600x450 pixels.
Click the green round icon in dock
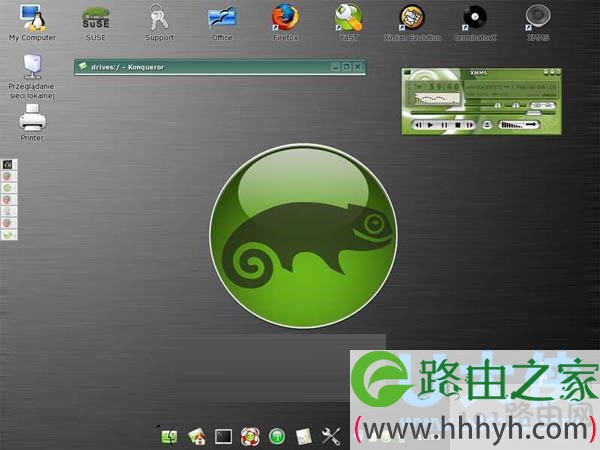tap(277, 436)
